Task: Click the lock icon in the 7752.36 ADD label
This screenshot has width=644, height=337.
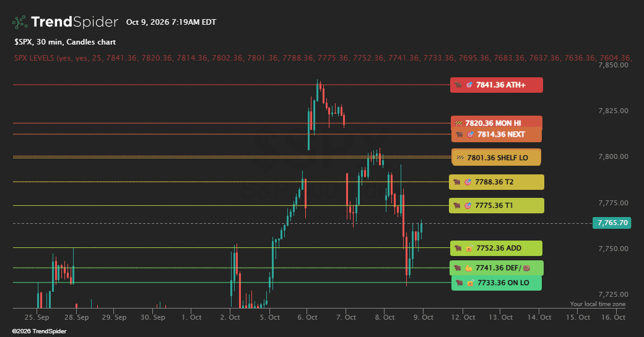Action: click(469, 249)
